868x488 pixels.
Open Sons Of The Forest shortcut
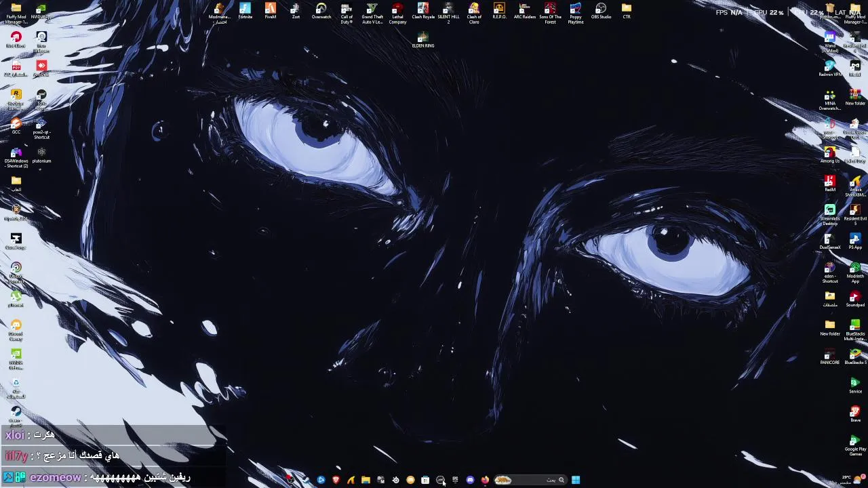tap(550, 14)
